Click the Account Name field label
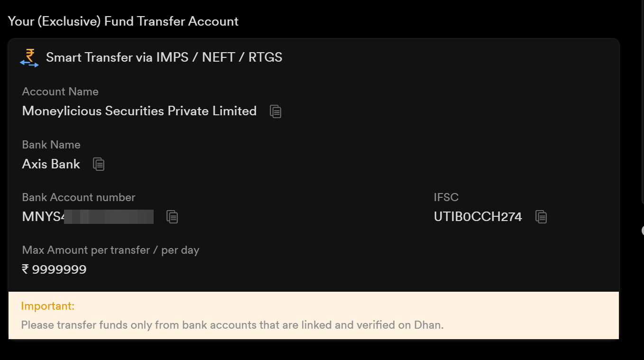This screenshot has width=644, height=360. pyautogui.click(x=60, y=92)
